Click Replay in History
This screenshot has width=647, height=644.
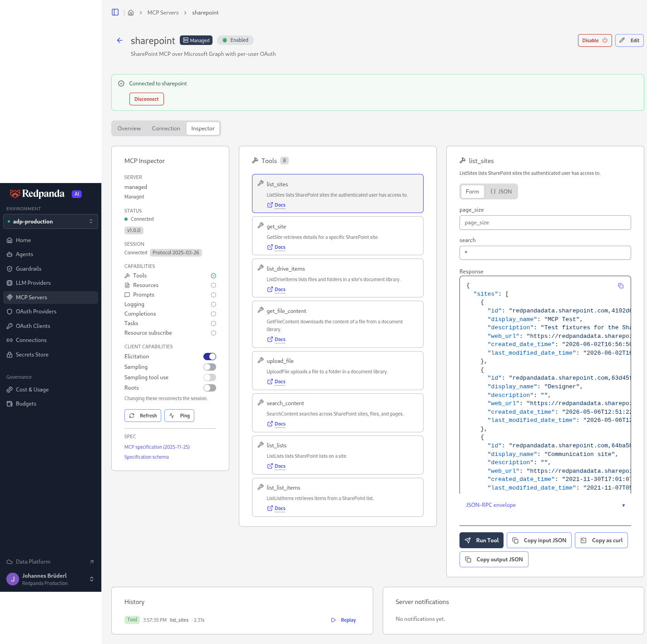pos(344,620)
